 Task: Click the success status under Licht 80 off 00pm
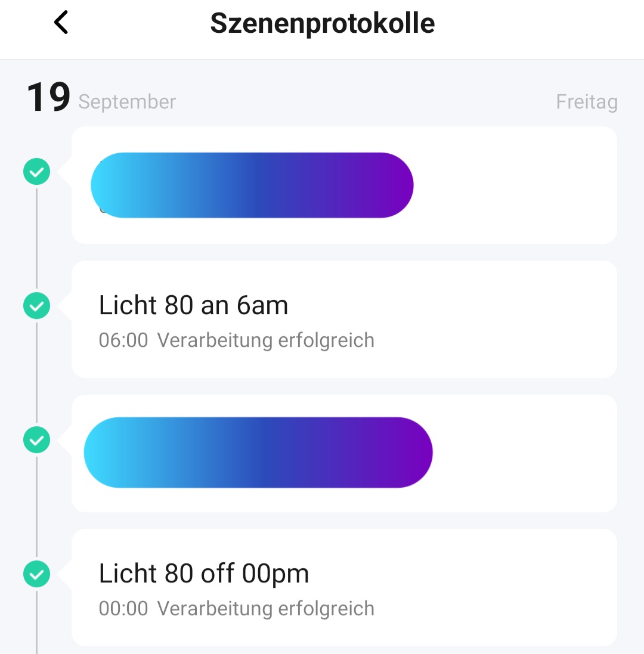tap(266, 609)
